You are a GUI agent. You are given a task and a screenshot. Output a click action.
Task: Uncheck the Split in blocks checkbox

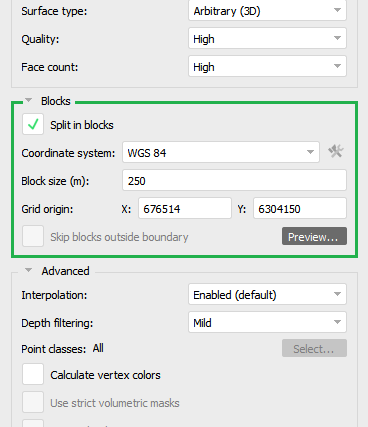33,124
